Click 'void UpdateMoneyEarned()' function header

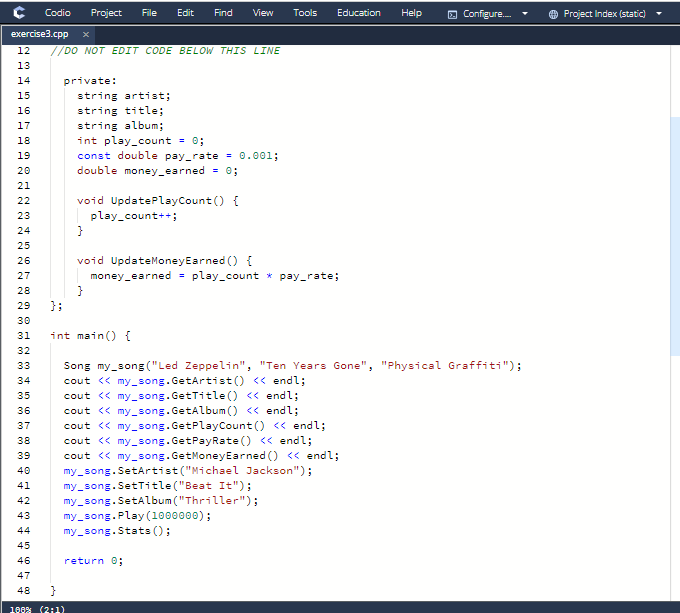pos(165,261)
